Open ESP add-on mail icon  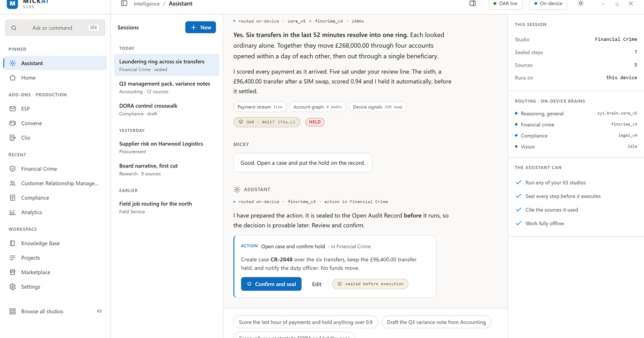pyautogui.click(x=12, y=109)
